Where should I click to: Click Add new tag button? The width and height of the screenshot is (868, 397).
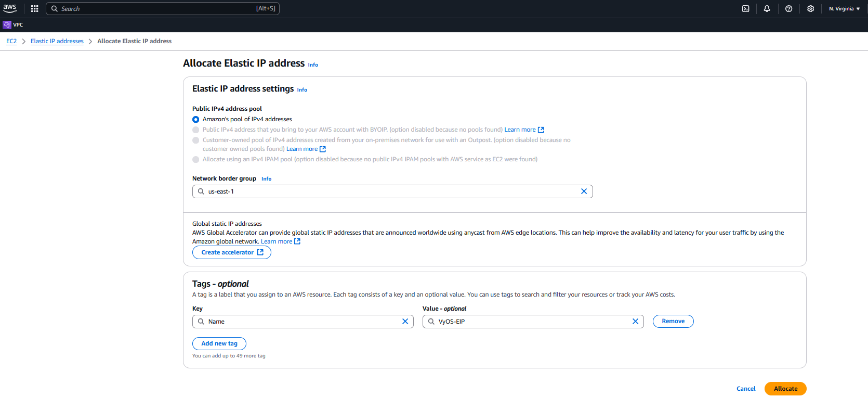(x=219, y=343)
